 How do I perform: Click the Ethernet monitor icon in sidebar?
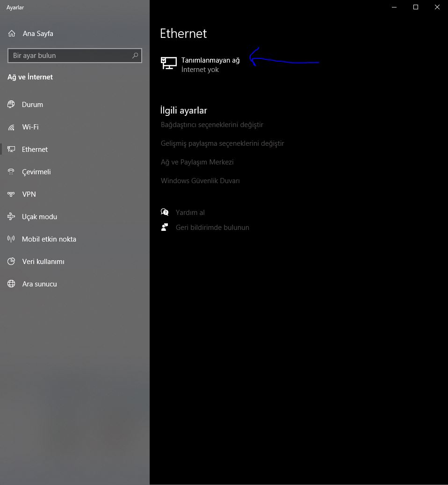[x=11, y=150]
